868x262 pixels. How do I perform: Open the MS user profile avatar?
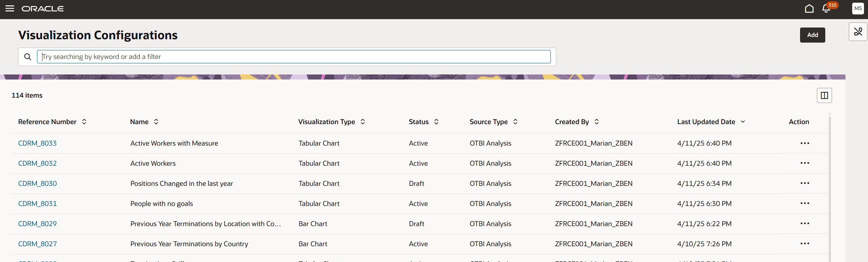coord(858,8)
